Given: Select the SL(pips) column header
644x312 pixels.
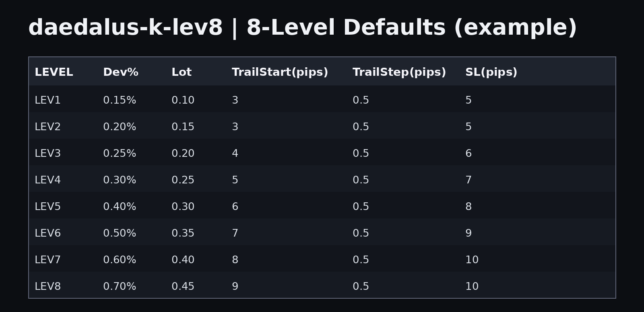Looking at the screenshot, I should (491, 73).
